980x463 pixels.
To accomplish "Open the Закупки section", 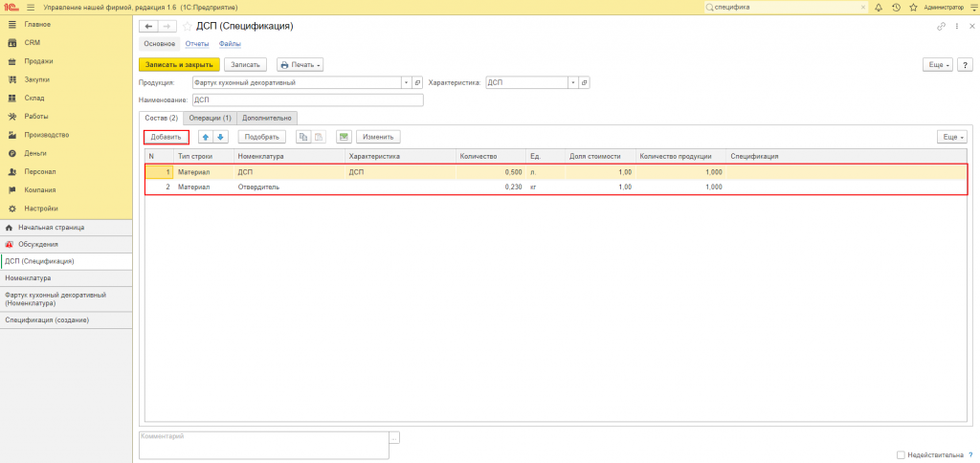I will pyautogui.click(x=37, y=79).
